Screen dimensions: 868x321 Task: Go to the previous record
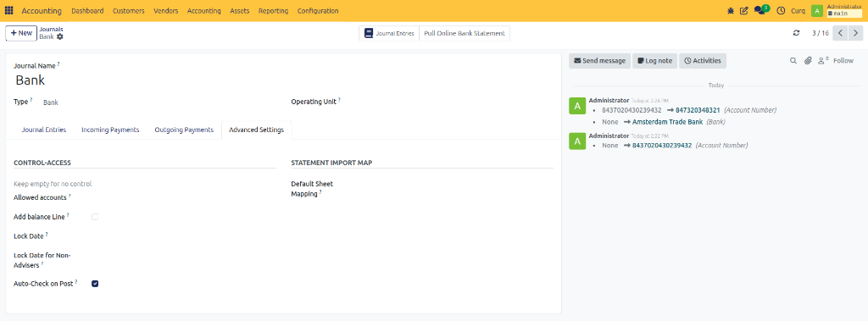[840, 33]
